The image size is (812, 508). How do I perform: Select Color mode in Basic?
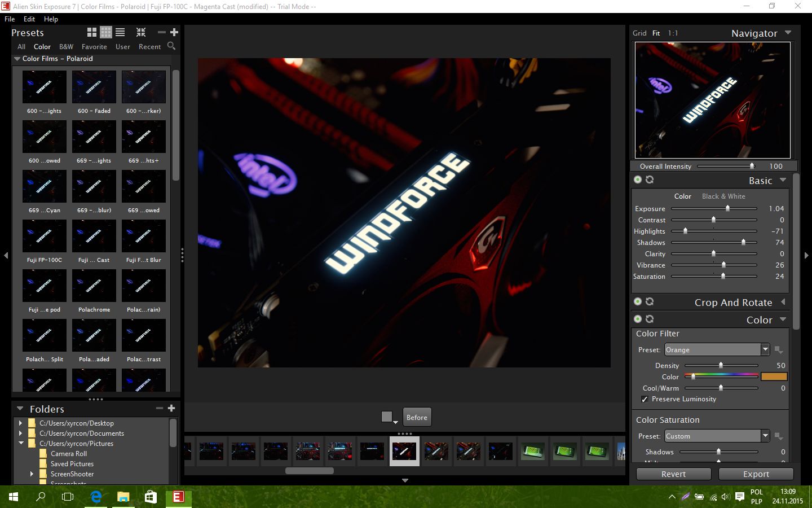point(682,196)
